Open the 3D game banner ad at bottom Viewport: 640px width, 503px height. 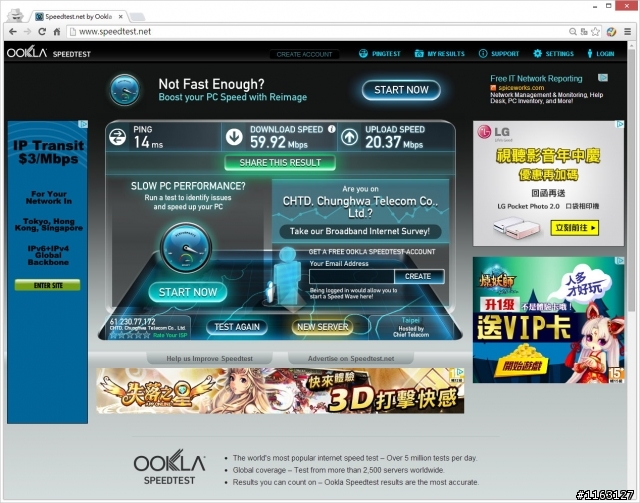click(280, 391)
